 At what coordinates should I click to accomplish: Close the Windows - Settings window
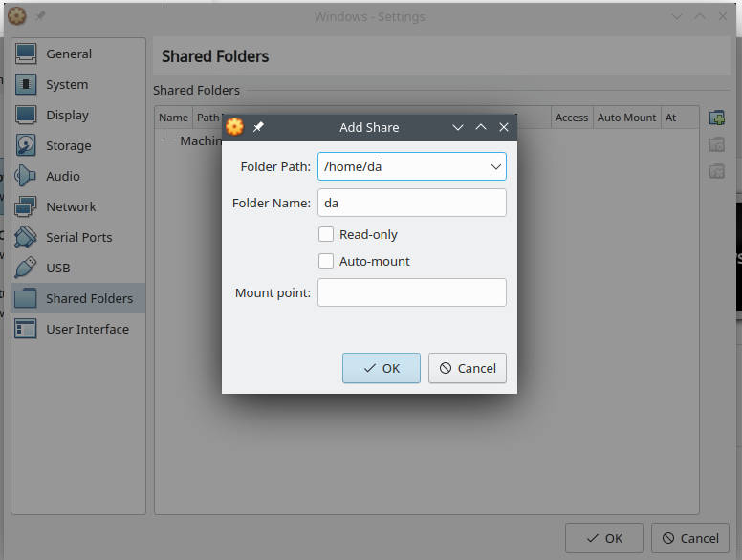click(x=723, y=16)
